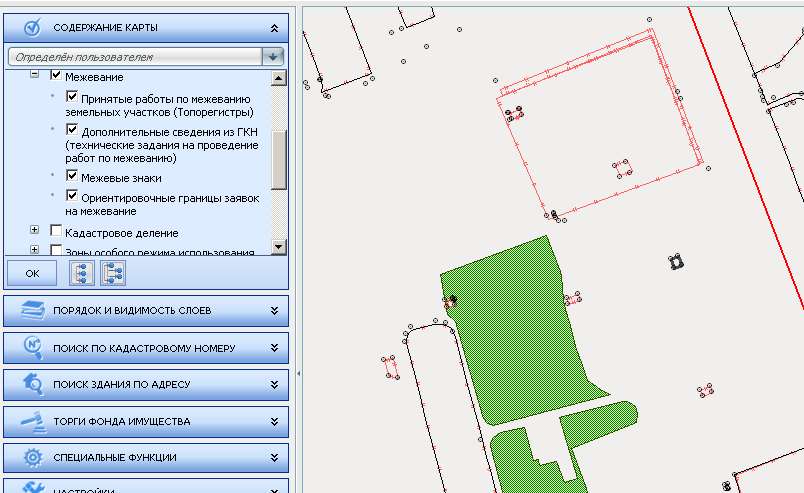
Task: Collapse the Содержание карты panel chevron
Action: (x=273, y=29)
